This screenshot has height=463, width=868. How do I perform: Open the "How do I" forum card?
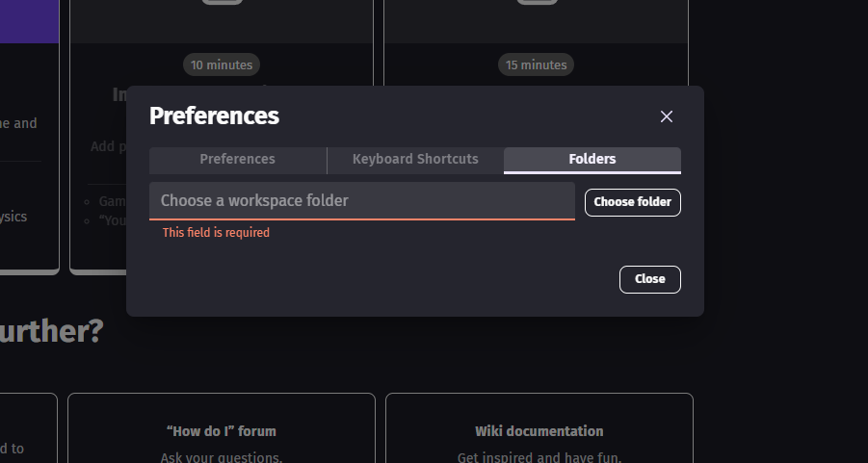coord(222,428)
